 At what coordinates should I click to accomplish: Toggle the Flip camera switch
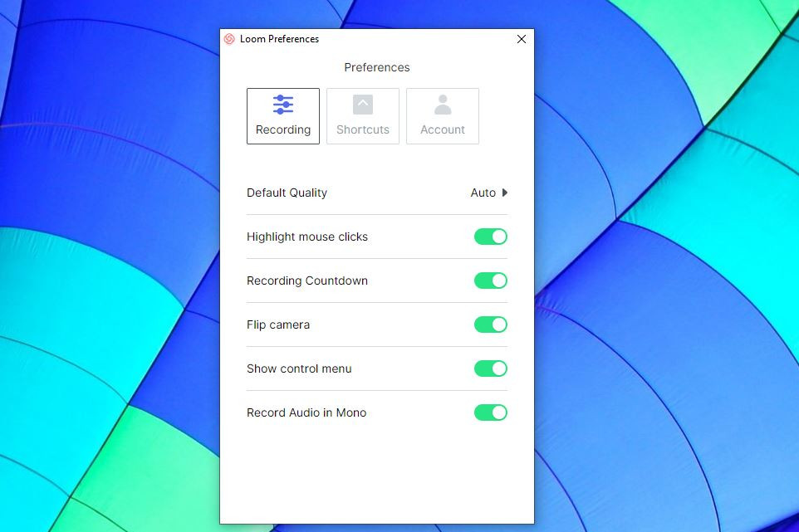click(x=490, y=325)
